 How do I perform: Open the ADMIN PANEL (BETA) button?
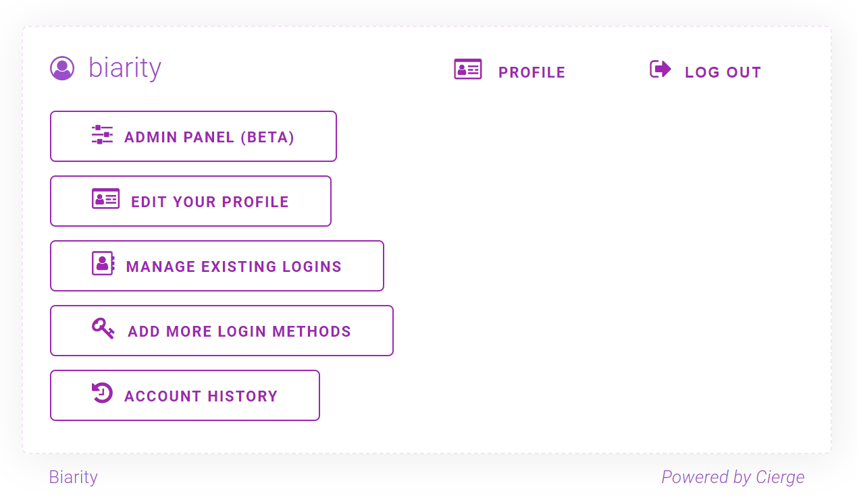[x=193, y=137]
